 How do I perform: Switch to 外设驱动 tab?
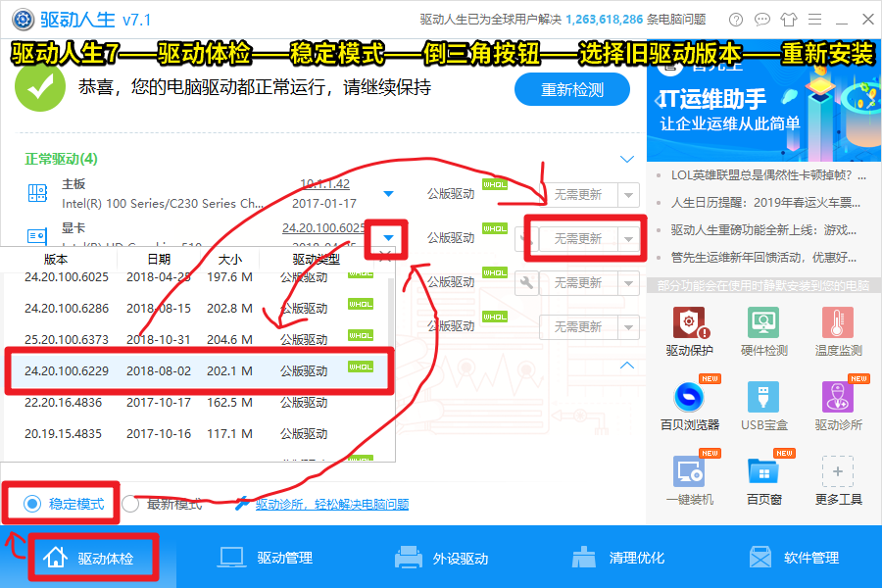(x=442, y=558)
